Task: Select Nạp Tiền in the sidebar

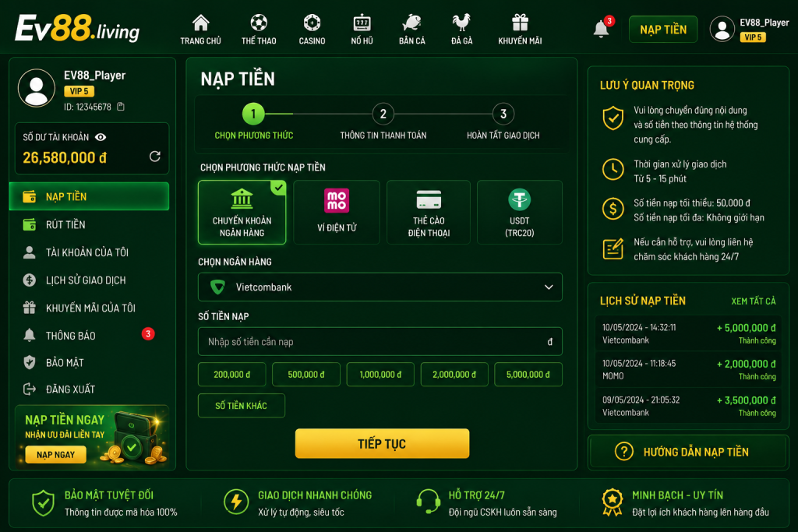Action: coord(89,196)
